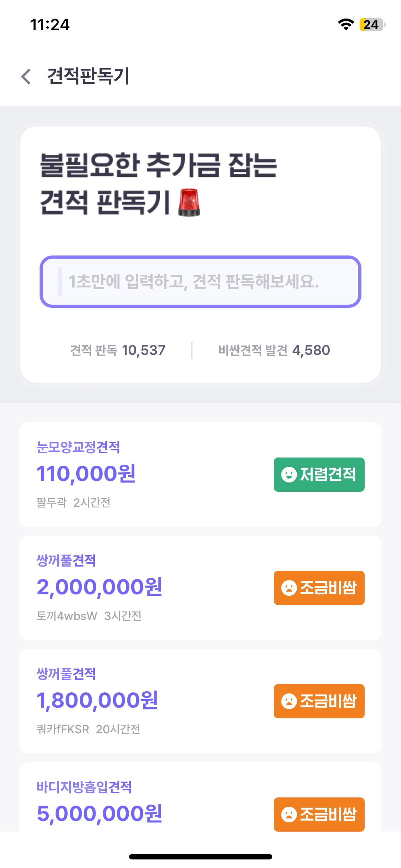Open the 눈모양교정견적 110,000원 card
Viewport: 401px width, 868px height.
[x=143, y=475]
